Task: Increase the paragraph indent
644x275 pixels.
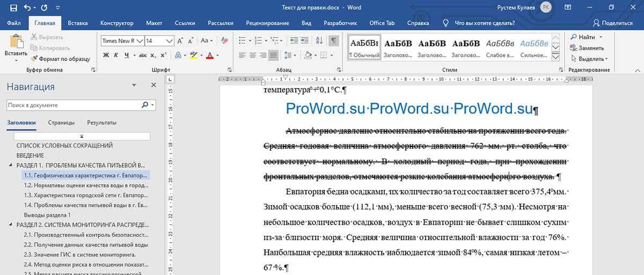Action: pos(305,40)
